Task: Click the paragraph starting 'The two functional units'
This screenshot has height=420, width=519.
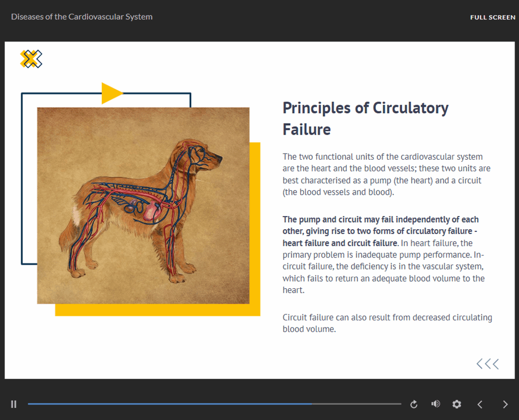Action: [386, 174]
